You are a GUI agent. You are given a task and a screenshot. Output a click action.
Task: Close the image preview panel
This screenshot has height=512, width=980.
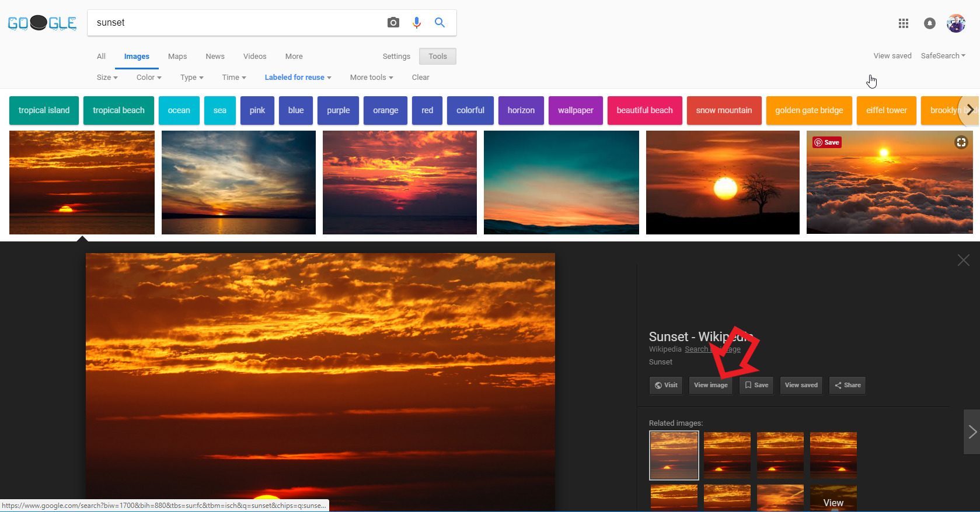coord(963,260)
